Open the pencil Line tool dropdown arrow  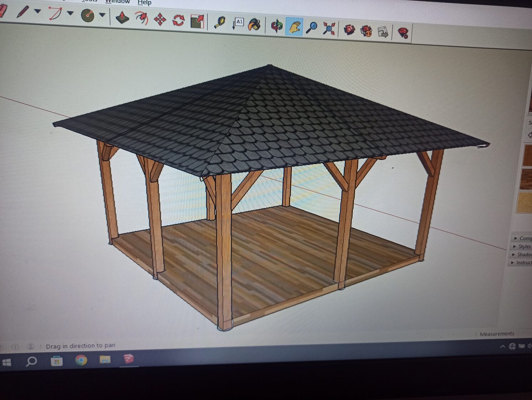point(37,11)
